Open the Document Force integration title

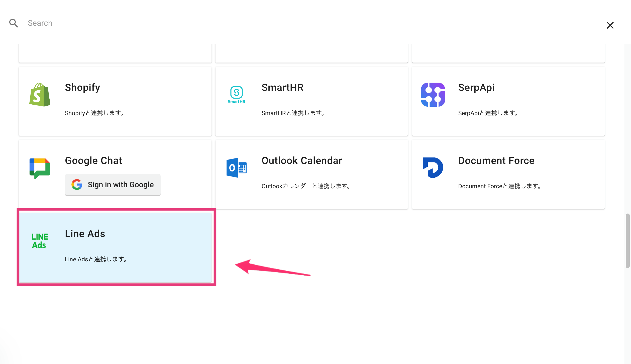tap(496, 160)
